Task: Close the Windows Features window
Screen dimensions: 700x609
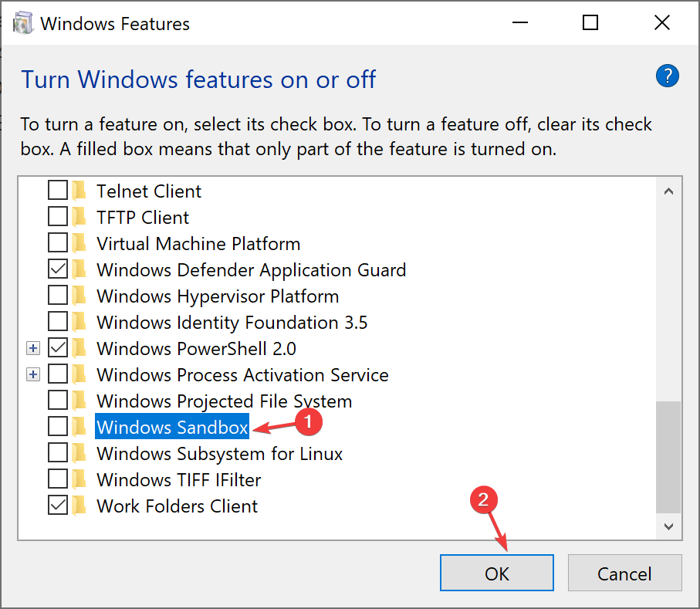Action: click(662, 23)
